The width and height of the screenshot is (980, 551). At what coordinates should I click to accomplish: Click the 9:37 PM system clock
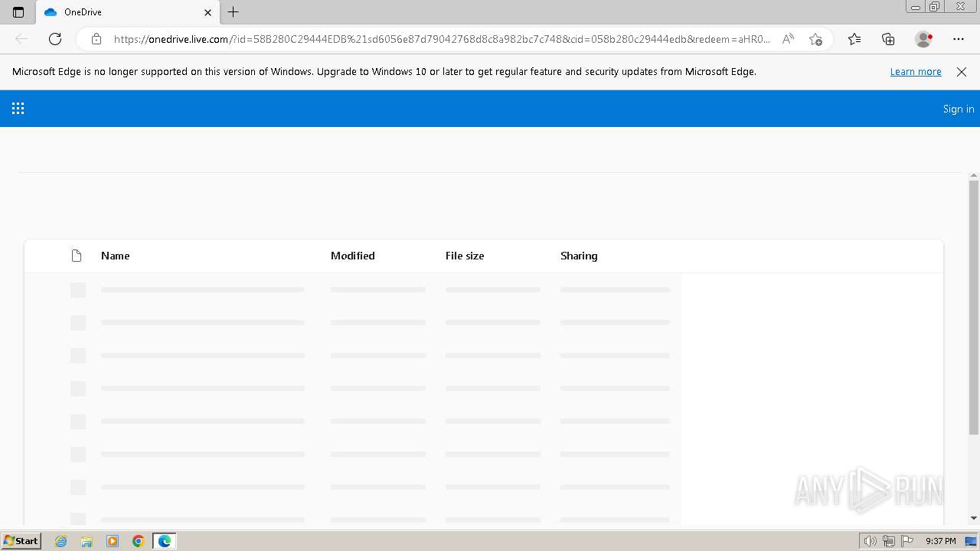[x=941, y=541]
